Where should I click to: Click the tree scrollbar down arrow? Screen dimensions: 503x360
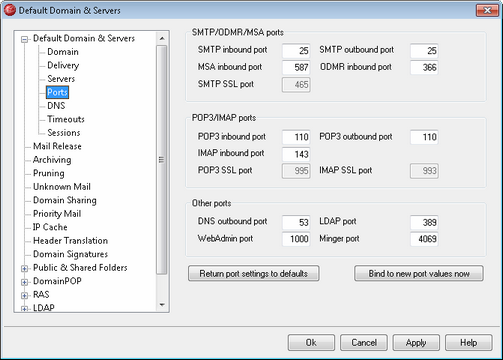(162, 305)
